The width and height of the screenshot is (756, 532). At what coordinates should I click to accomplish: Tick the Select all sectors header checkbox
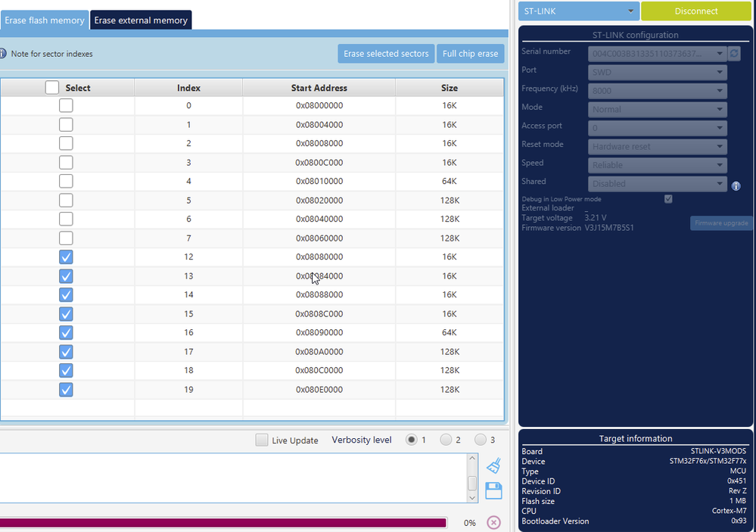(51, 88)
